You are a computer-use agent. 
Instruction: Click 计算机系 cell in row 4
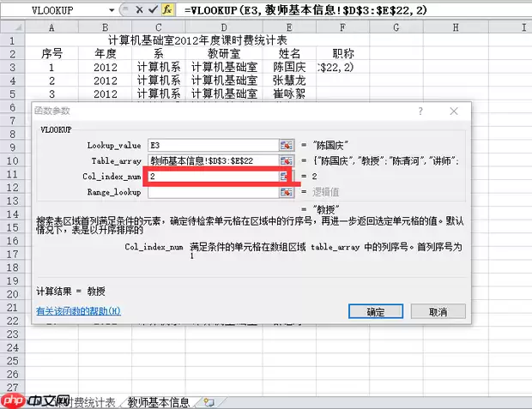tap(159, 81)
